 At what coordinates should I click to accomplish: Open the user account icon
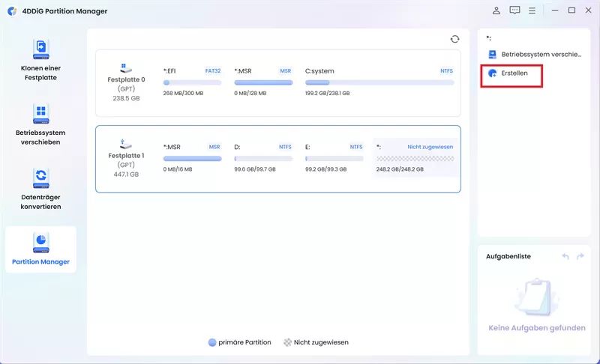(496, 10)
